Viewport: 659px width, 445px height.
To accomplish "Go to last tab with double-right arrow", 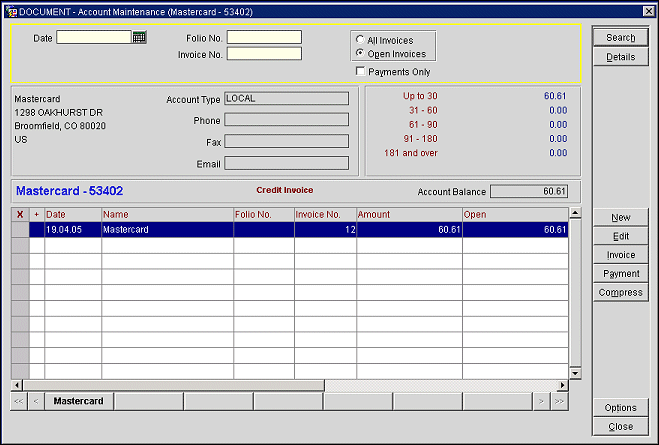I will (559, 401).
